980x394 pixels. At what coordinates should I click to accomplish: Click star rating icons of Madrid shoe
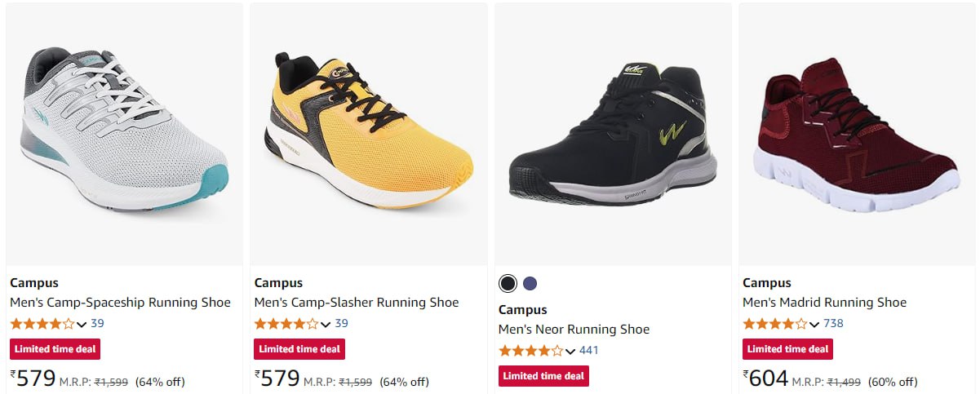[774, 324]
